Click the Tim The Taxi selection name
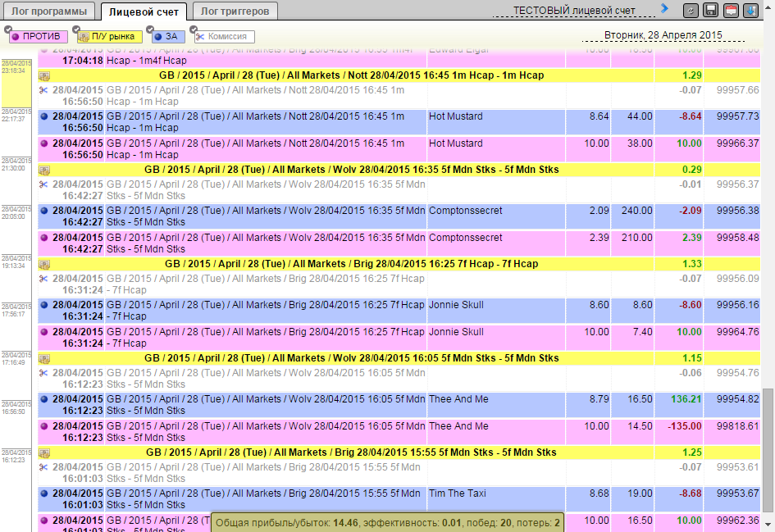Image resolution: width=775 pixels, height=532 pixels. [x=457, y=493]
